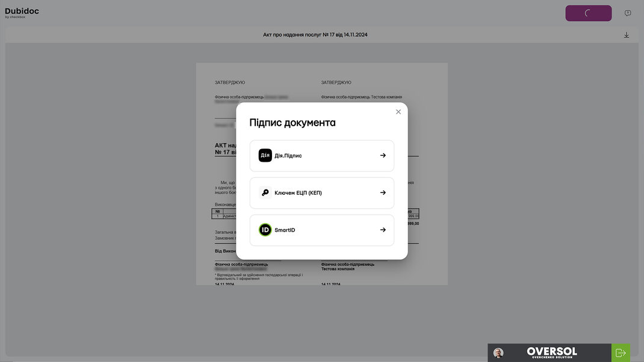Viewport: 644px width, 362px height.
Task: Download the document with the download icon
Action: pos(627,35)
